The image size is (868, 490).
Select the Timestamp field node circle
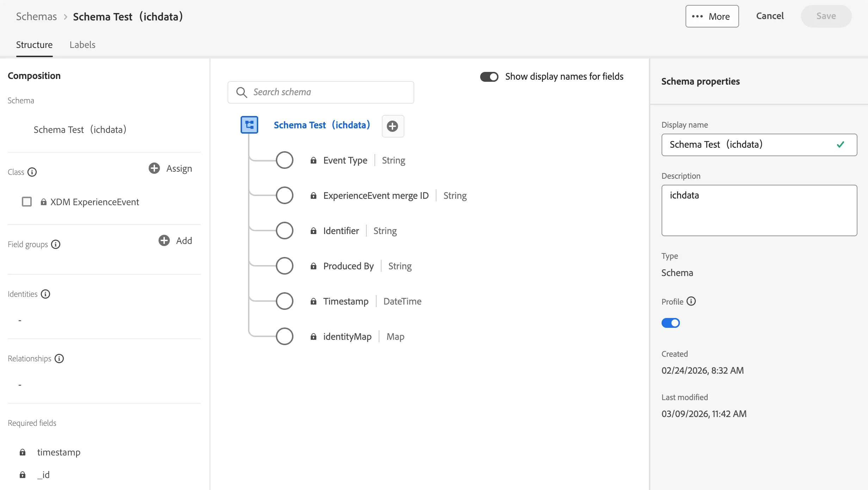coord(285,301)
